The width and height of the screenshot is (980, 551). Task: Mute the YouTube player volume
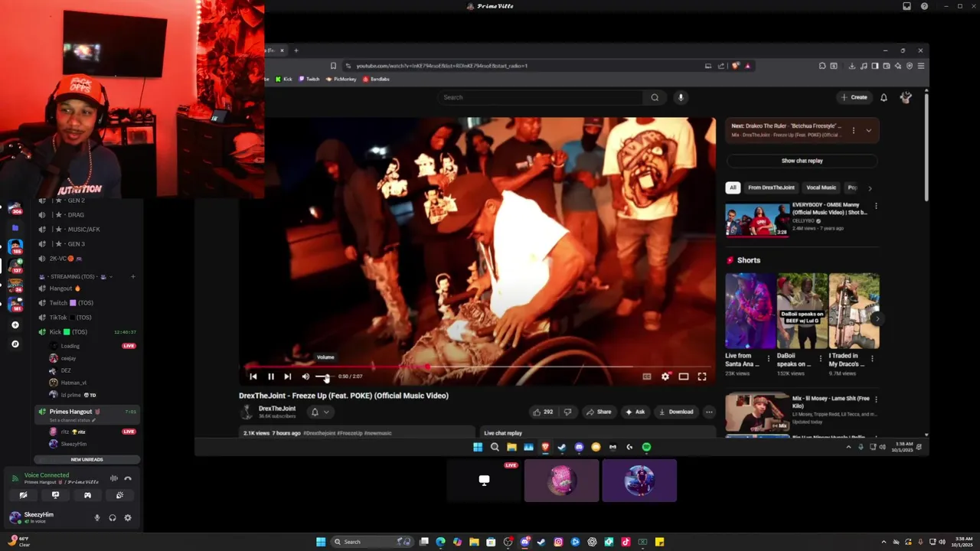click(305, 377)
